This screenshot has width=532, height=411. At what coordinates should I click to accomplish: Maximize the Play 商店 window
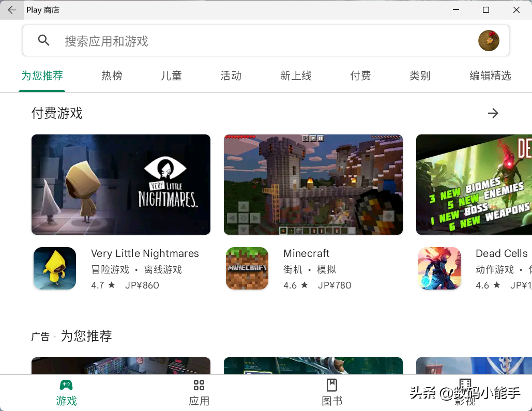tap(486, 10)
